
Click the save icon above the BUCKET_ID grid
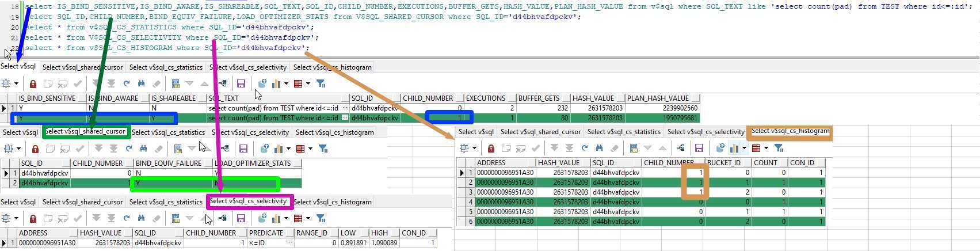coord(699,148)
